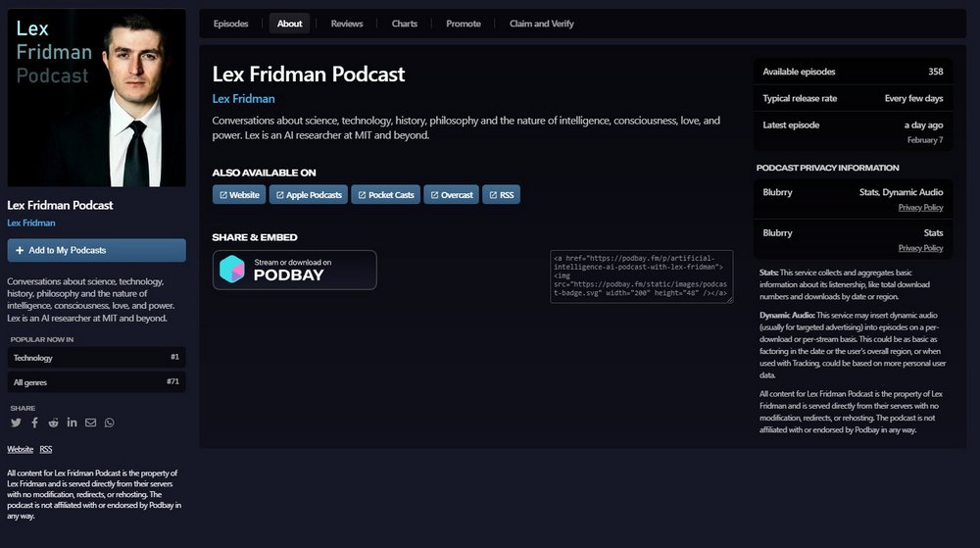Open podcast on Overcast
This screenshot has width=980, height=548.
[451, 195]
